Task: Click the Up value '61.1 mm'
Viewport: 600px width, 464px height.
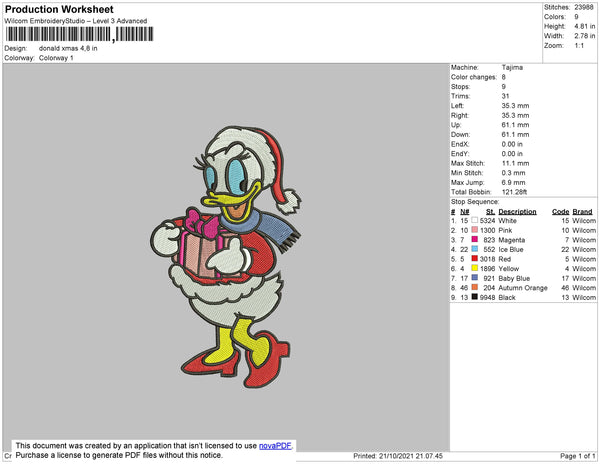Action: [x=515, y=125]
